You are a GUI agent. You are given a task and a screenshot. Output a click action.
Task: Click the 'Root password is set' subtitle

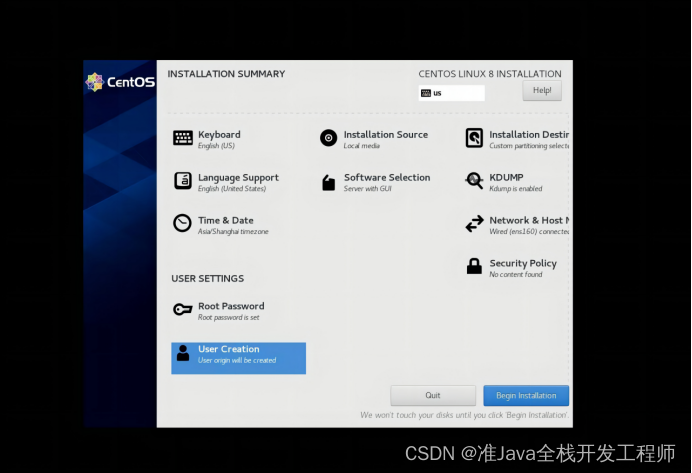pos(229,317)
